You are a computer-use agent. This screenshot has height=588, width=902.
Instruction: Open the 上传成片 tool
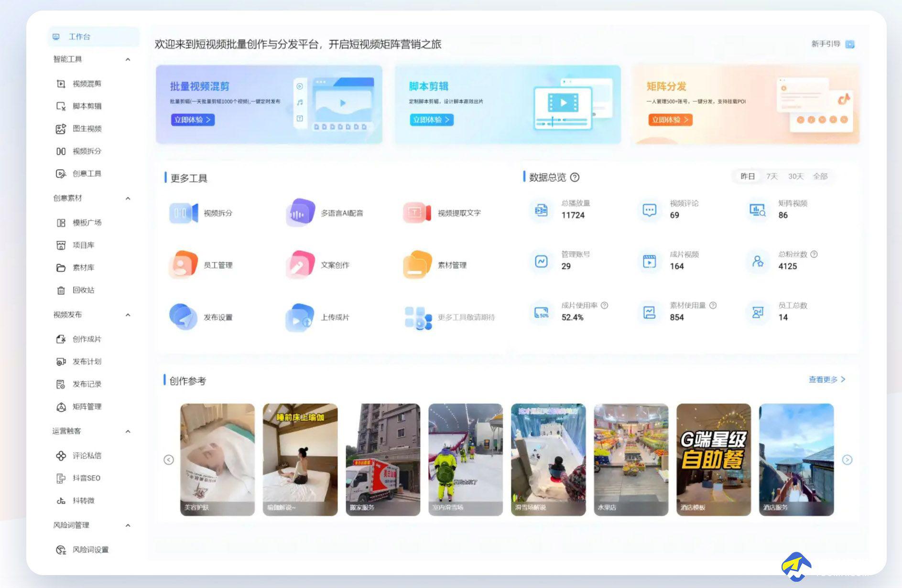point(318,317)
